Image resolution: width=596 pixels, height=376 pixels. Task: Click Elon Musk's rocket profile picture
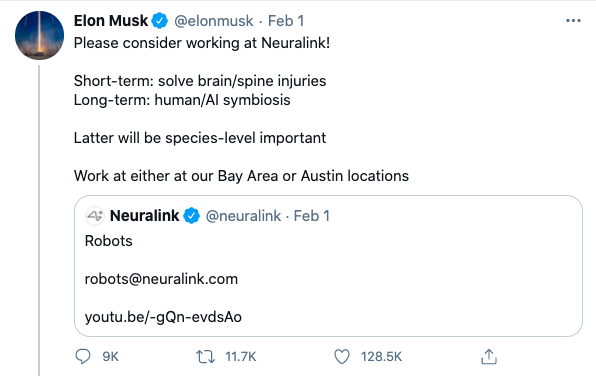[x=40, y=35]
